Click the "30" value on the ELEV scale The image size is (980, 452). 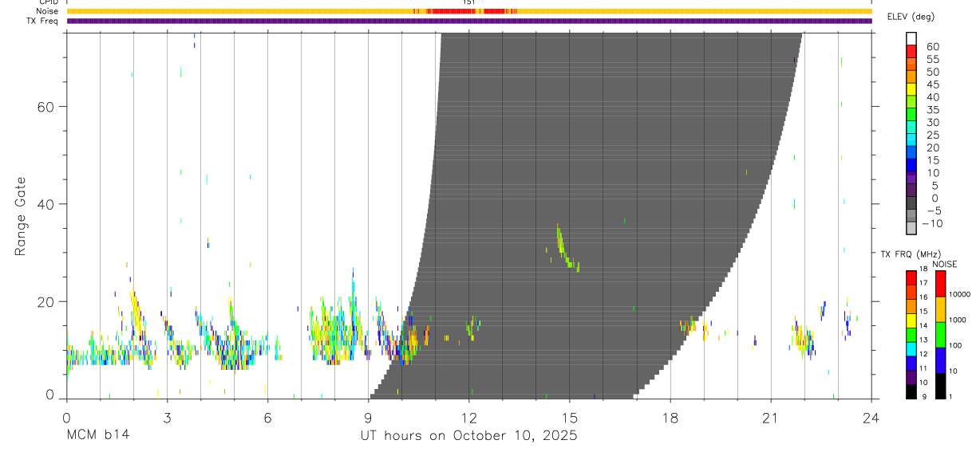click(932, 122)
